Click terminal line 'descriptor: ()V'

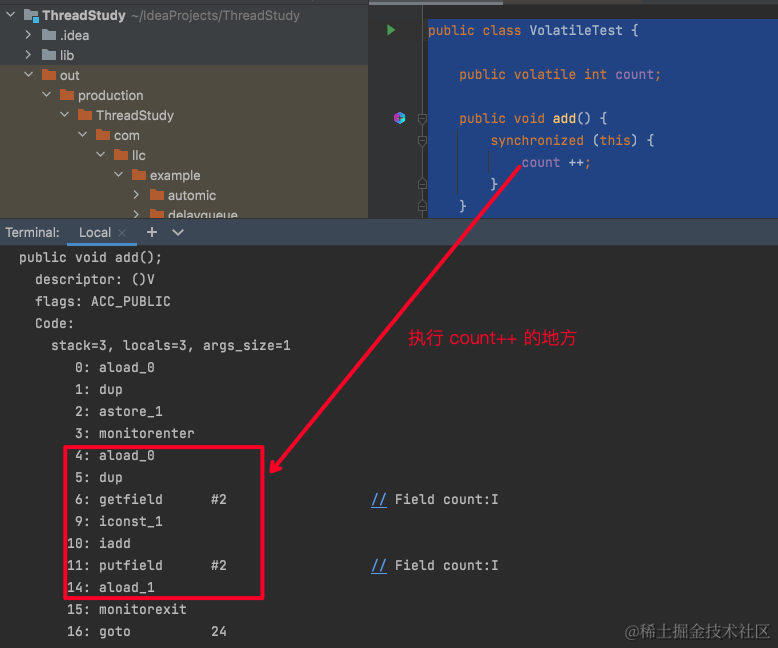click(94, 279)
